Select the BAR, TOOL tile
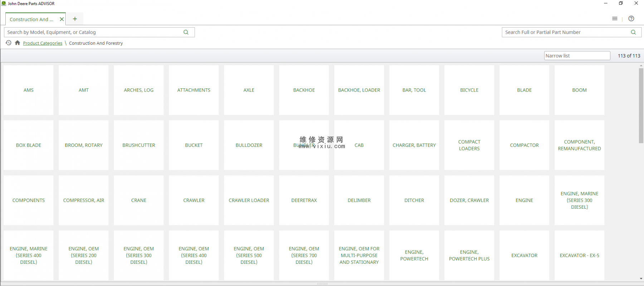The image size is (644, 286). (414, 90)
